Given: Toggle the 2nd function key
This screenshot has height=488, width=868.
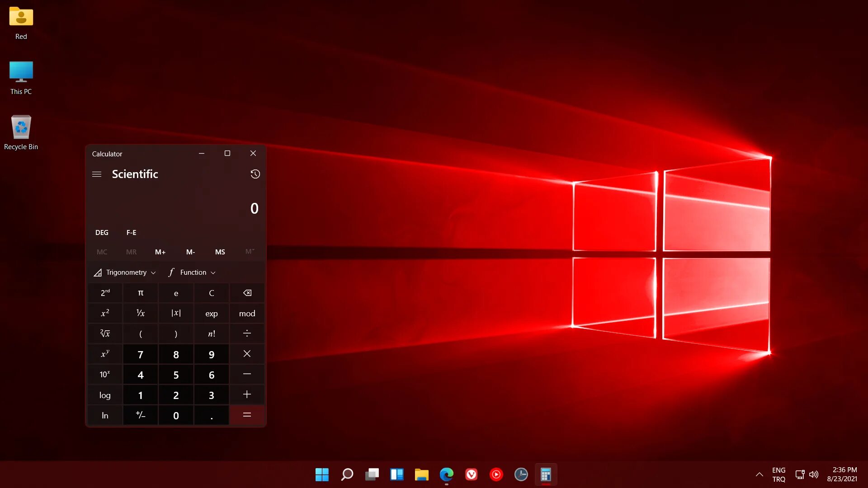Looking at the screenshot, I should click(x=105, y=293).
